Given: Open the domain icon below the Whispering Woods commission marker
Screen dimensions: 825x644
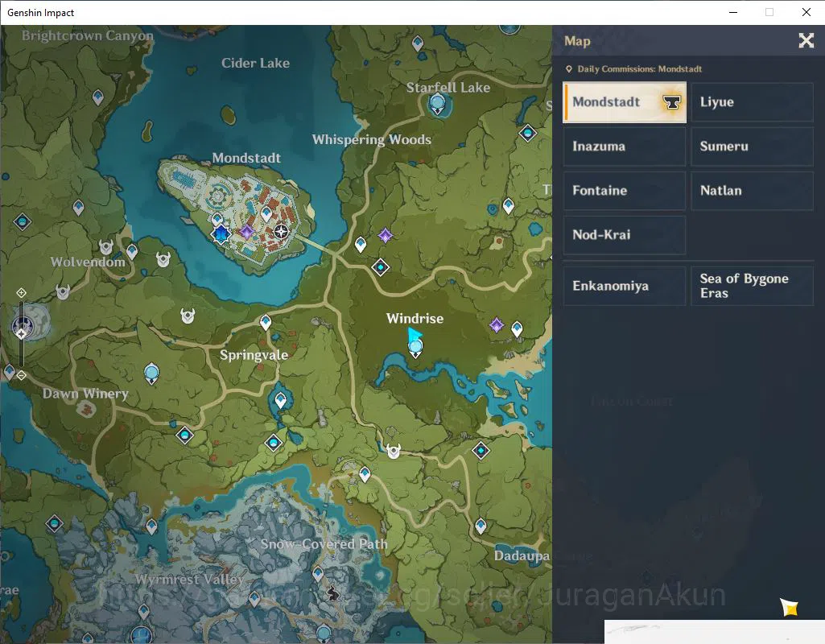Looking at the screenshot, I should 381,267.
